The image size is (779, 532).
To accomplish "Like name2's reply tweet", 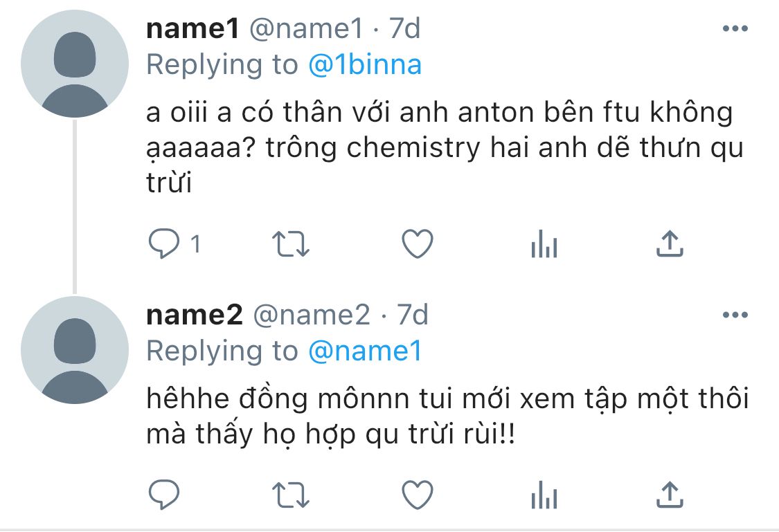I will coord(418,495).
